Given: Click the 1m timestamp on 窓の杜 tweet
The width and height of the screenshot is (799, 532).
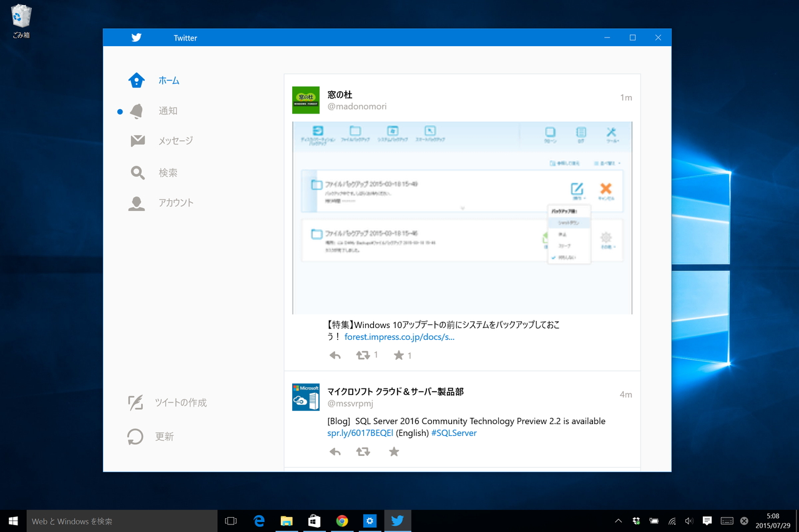Looking at the screenshot, I should tap(626, 98).
